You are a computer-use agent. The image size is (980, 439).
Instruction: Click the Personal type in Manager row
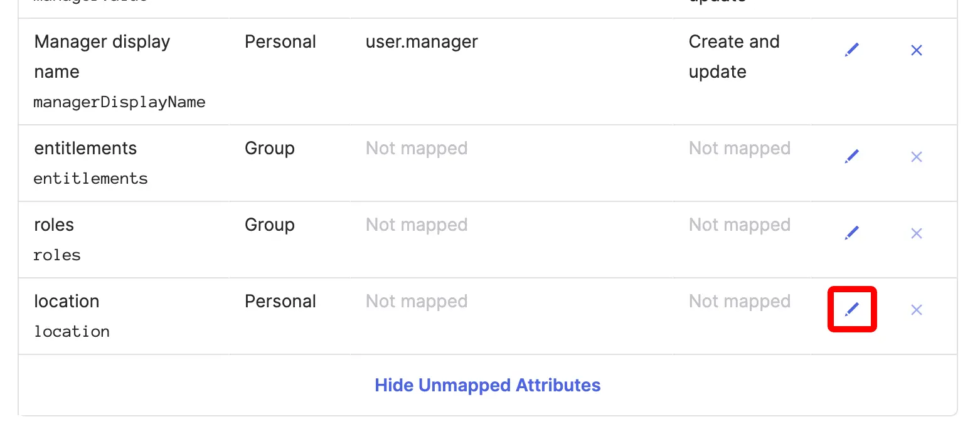pos(280,42)
